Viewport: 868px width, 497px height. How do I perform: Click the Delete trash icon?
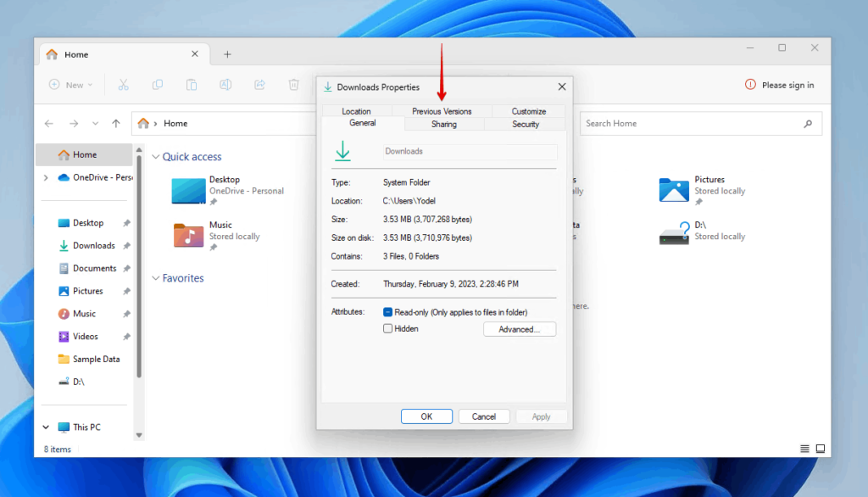click(x=293, y=85)
